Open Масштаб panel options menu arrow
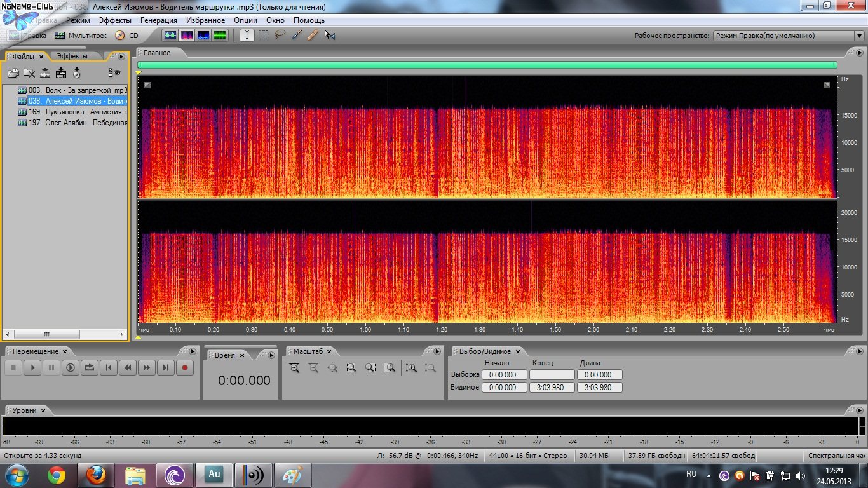 click(x=437, y=351)
